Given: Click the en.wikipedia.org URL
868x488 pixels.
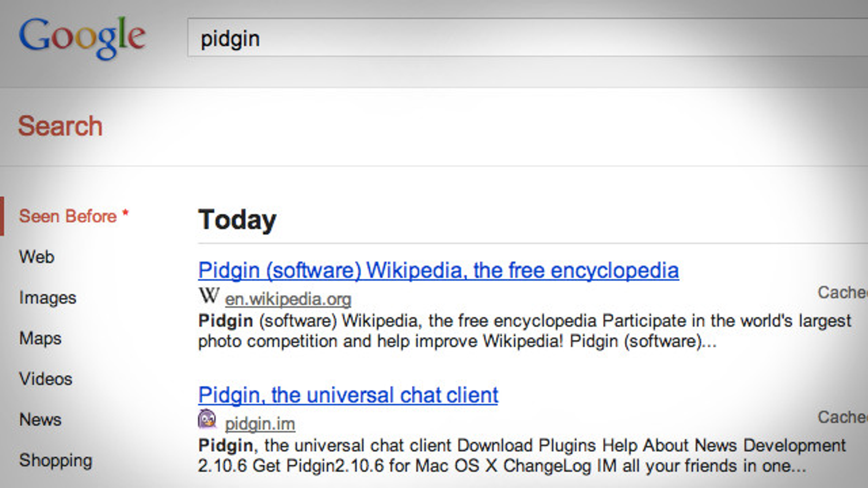Looking at the screenshot, I should pos(288,299).
